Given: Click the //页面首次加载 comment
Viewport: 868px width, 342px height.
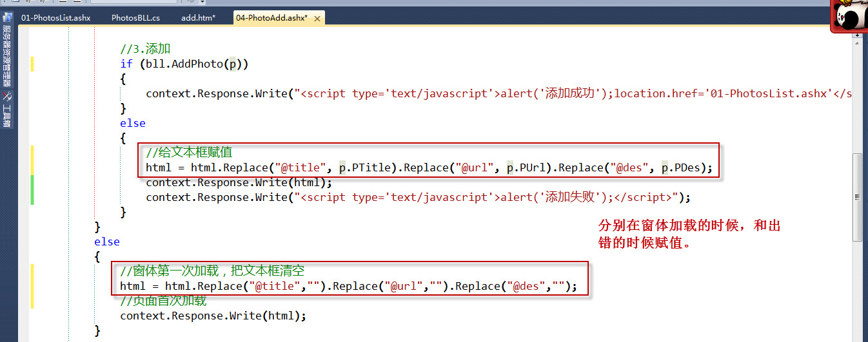Looking at the screenshot, I should (163, 301).
